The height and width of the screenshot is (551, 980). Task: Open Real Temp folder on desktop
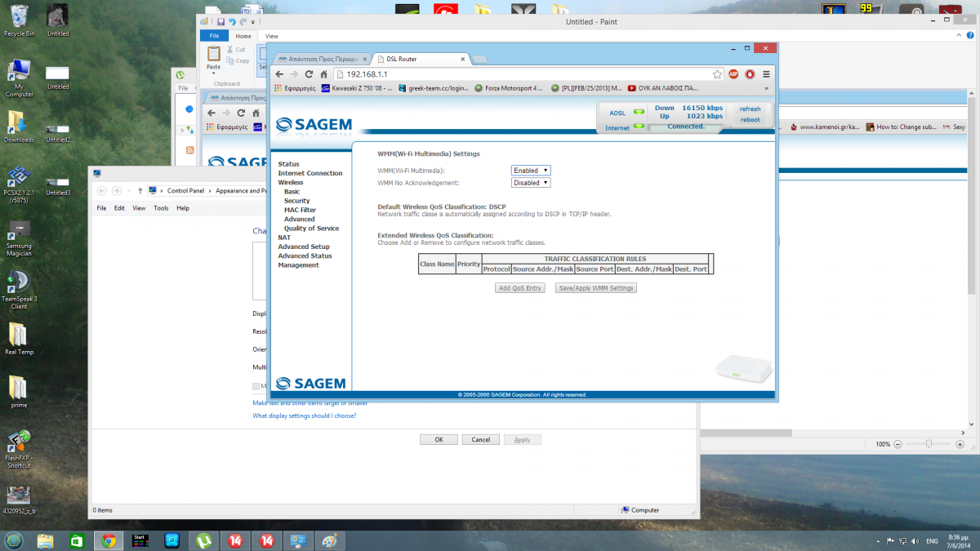point(19,339)
